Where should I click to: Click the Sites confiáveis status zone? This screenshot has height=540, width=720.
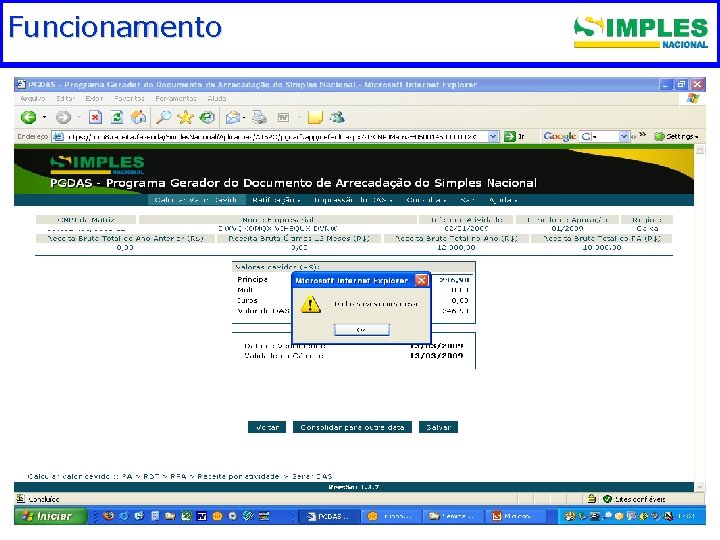[x=634, y=499]
